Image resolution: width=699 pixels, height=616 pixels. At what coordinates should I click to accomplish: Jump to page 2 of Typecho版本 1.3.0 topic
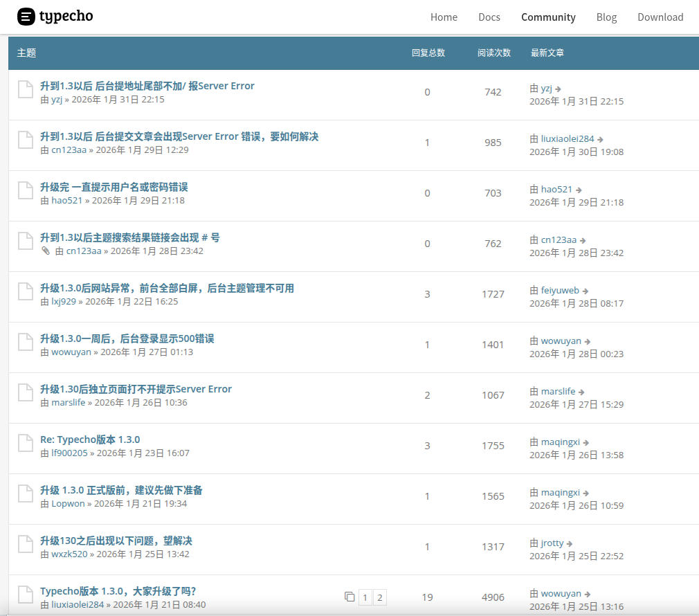click(379, 597)
